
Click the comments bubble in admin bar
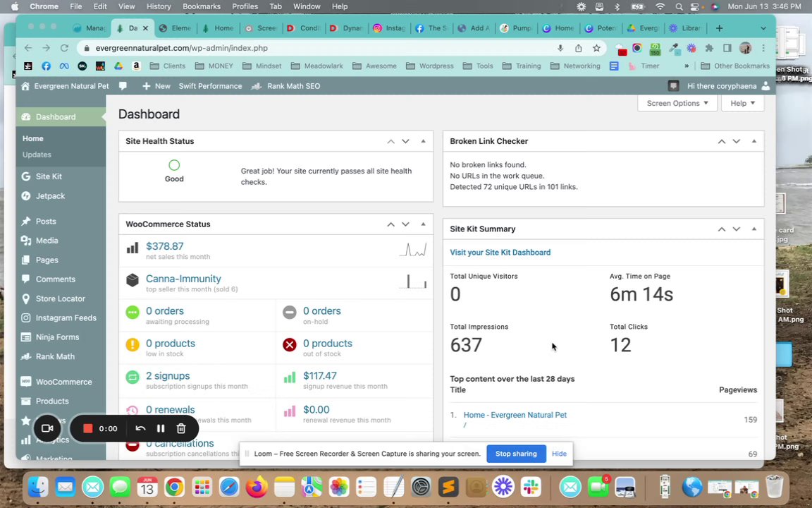[123, 86]
